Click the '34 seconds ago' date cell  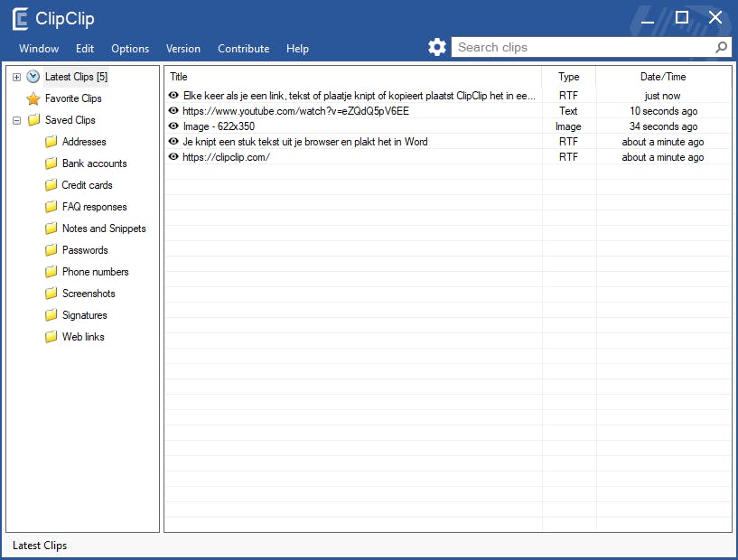[x=664, y=126]
